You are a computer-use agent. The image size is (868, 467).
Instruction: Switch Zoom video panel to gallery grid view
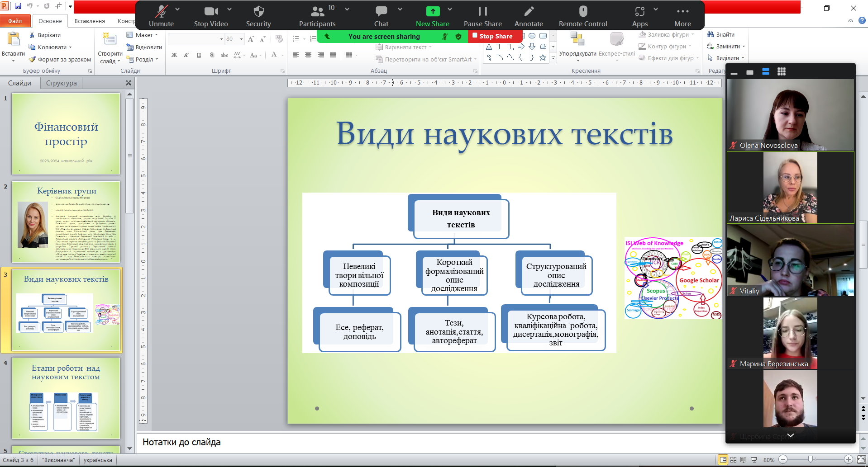point(782,71)
